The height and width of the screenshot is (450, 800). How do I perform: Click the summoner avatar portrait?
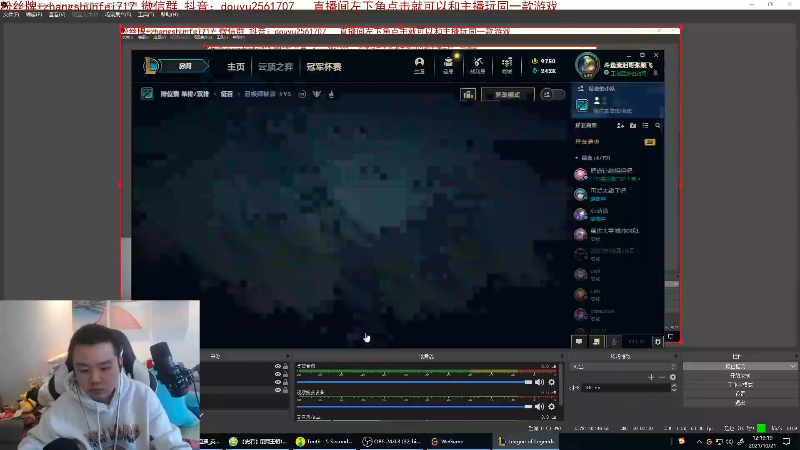pos(587,65)
